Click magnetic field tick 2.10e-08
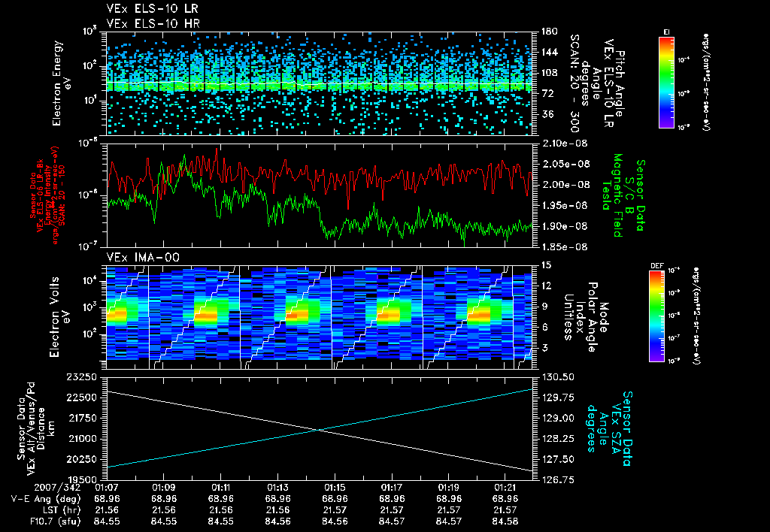The width and height of the screenshot is (770, 532). (564, 144)
